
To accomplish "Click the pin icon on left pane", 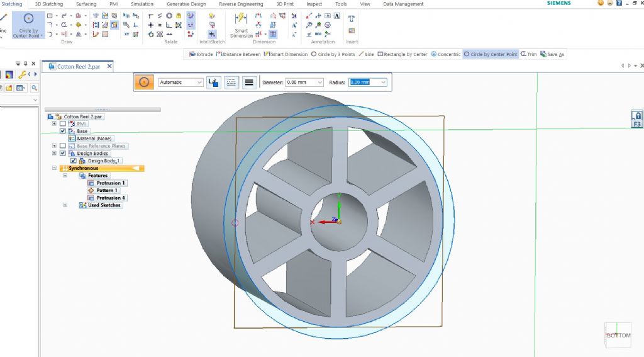I will point(25,64).
